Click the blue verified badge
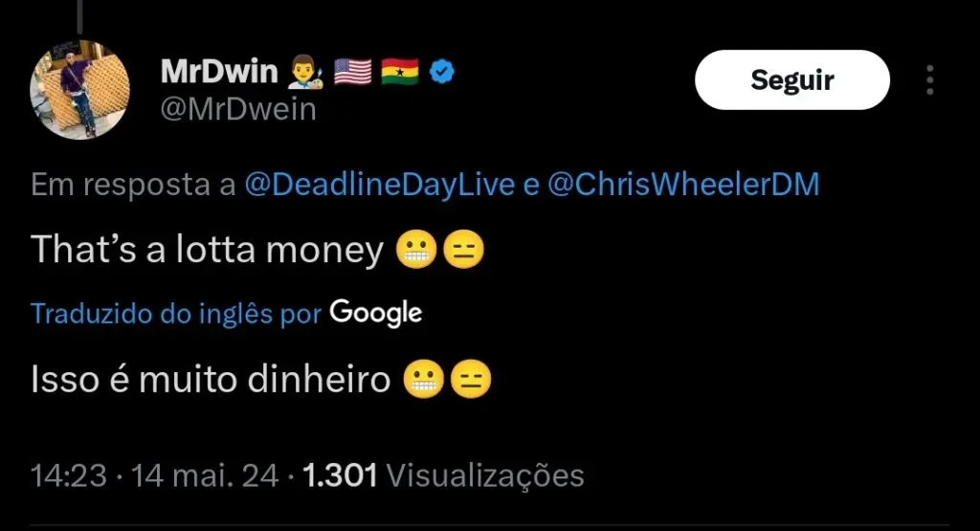Viewport: 980px width, 531px height. 442,72
